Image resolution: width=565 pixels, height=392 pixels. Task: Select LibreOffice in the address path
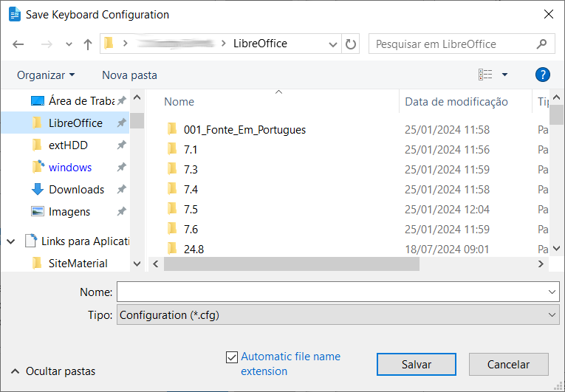(260, 44)
